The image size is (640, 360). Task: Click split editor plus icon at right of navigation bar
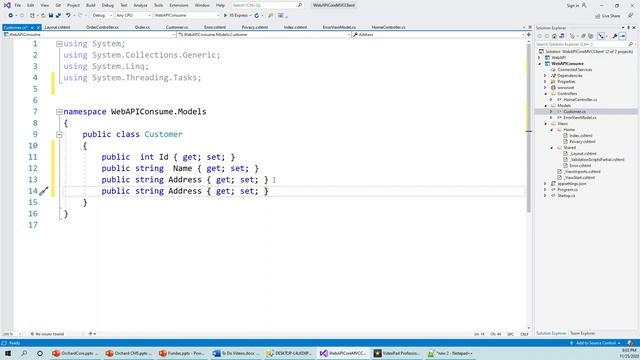529,35
